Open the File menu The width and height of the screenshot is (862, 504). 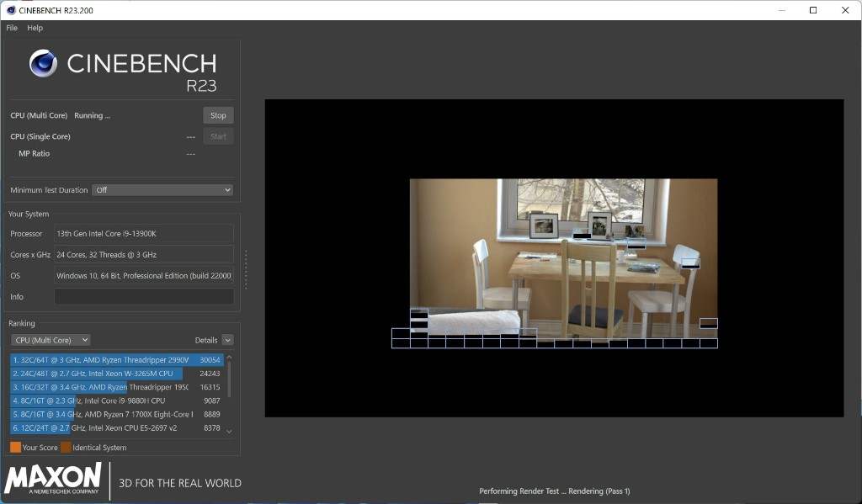(x=12, y=28)
